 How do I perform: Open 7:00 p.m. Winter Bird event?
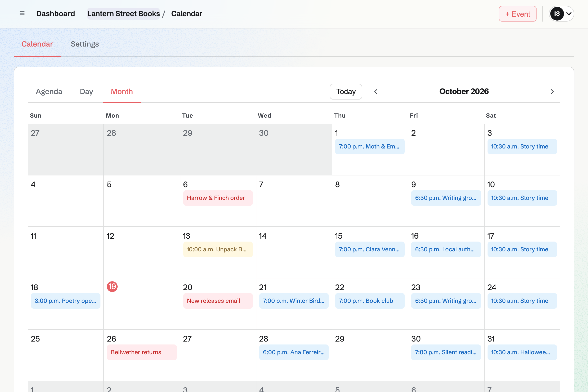click(294, 301)
